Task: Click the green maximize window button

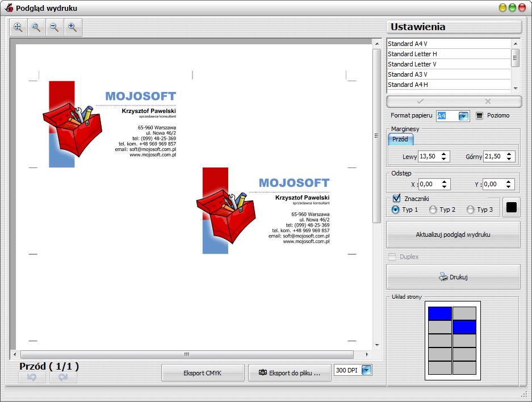Action: coord(512,7)
